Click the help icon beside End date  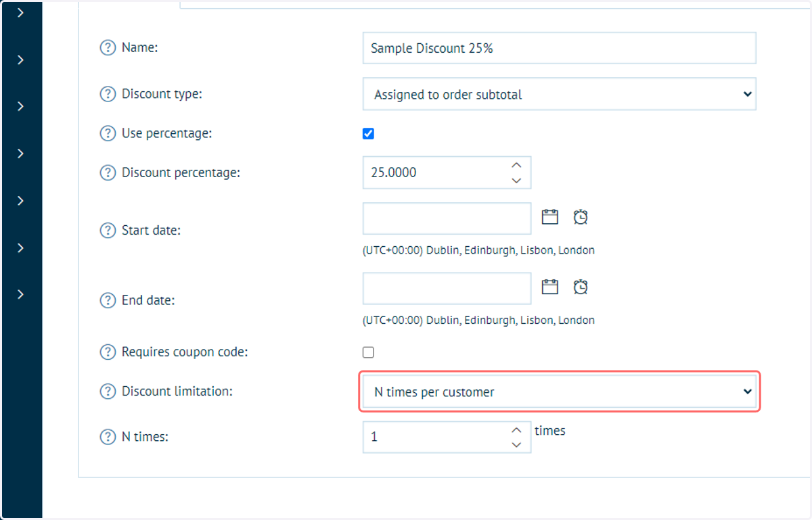[108, 300]
